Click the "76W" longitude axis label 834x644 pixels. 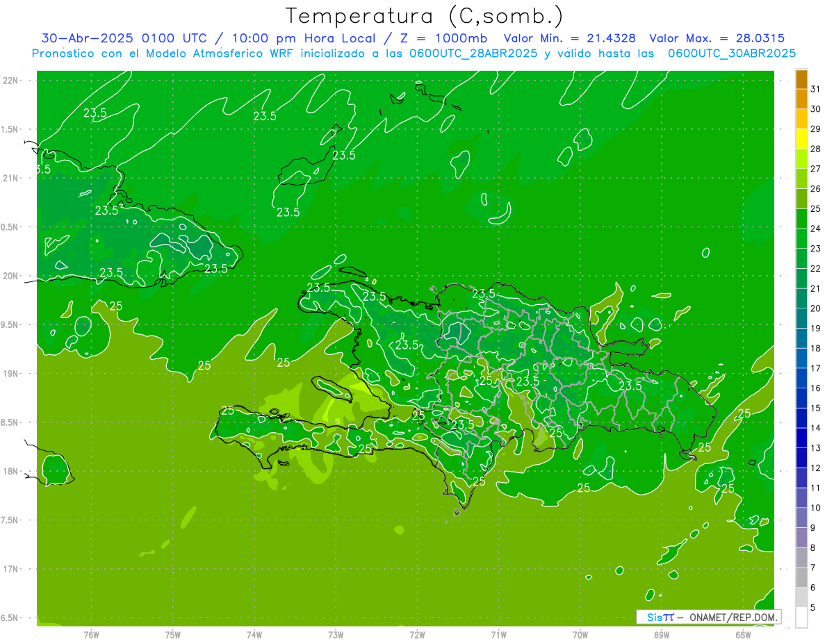[x=91, y=634]
